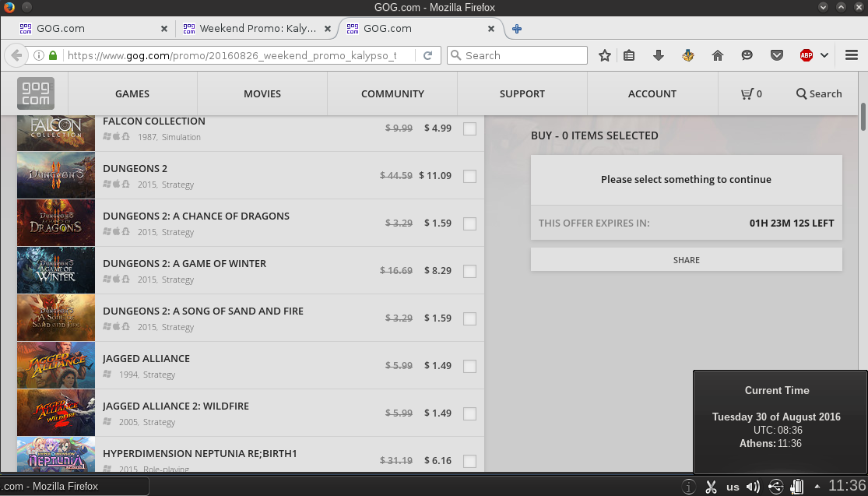Open the JAGGED ALLIANCE 2: WILDFIRE title
868x496 pixels.
[175, 406]
